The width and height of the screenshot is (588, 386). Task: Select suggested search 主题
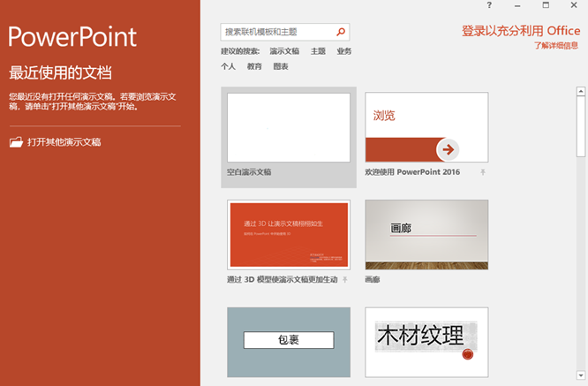point(318,51)
